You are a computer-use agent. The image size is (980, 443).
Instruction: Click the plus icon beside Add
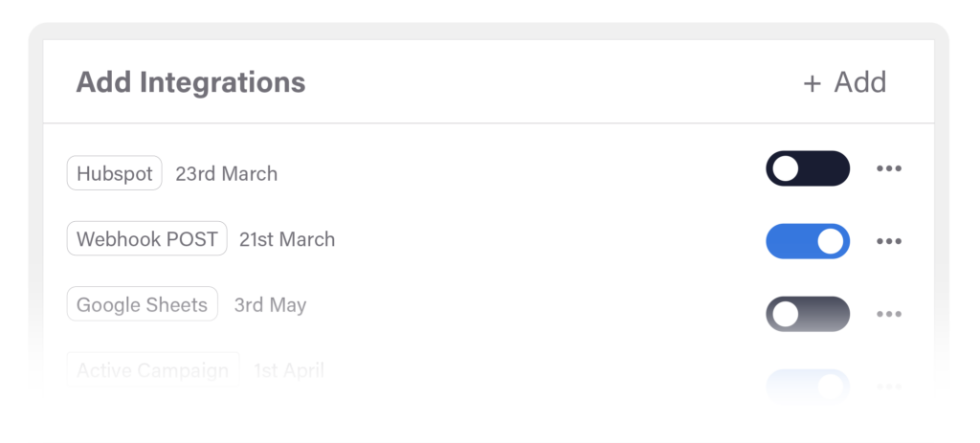pyautogui.click(x=812, y=83)
